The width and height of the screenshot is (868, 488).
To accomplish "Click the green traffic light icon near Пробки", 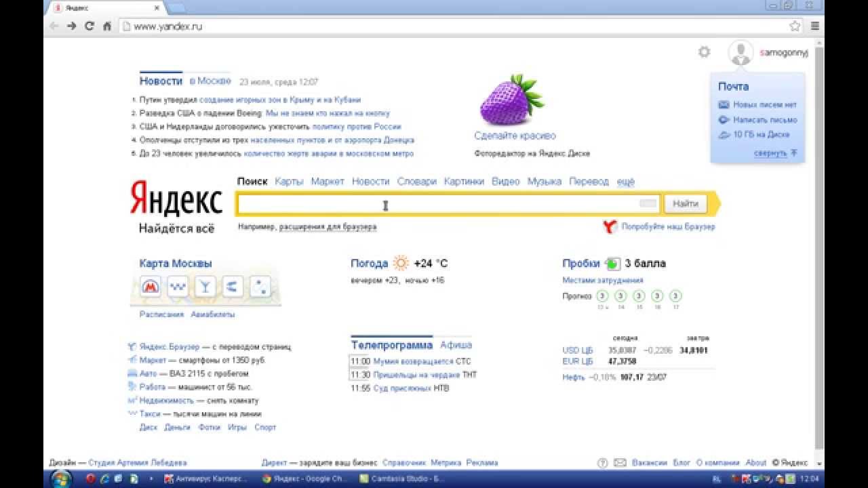I will pos(612,264).
